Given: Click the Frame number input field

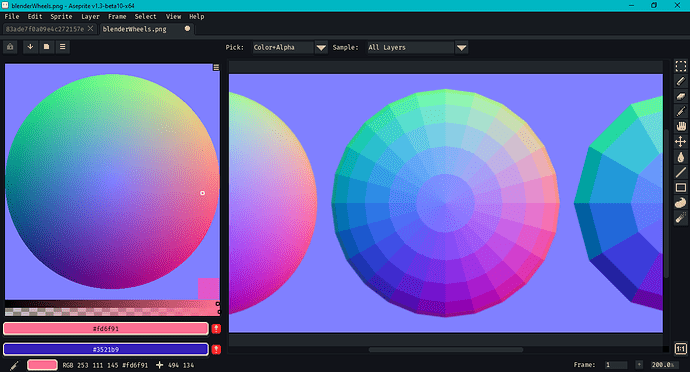Looking at the screenshot, I should (616, 365).
